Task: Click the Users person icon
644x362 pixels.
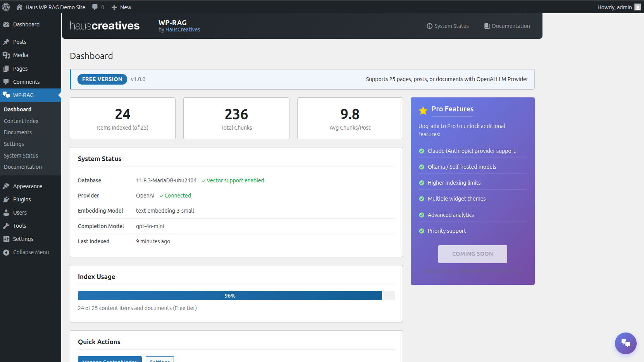Action: (6, 213)
